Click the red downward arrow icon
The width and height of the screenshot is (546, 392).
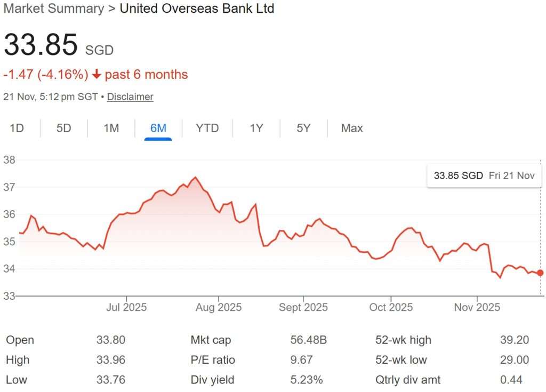coord(97,75)
